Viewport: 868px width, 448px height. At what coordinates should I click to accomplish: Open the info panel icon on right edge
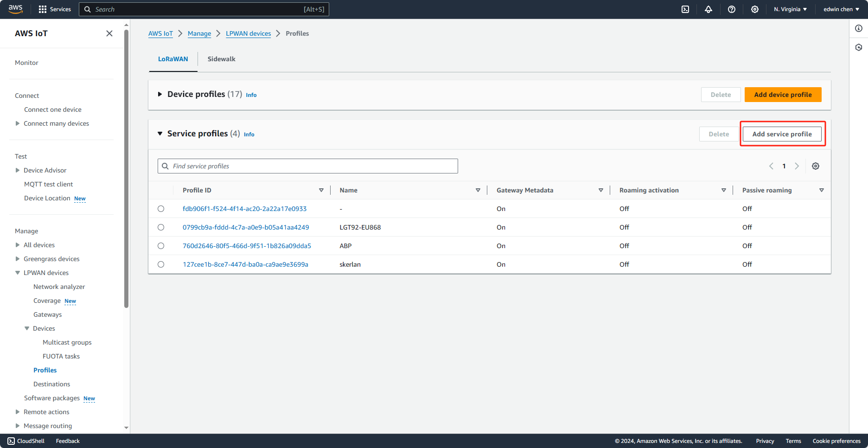tap(859, 28)
